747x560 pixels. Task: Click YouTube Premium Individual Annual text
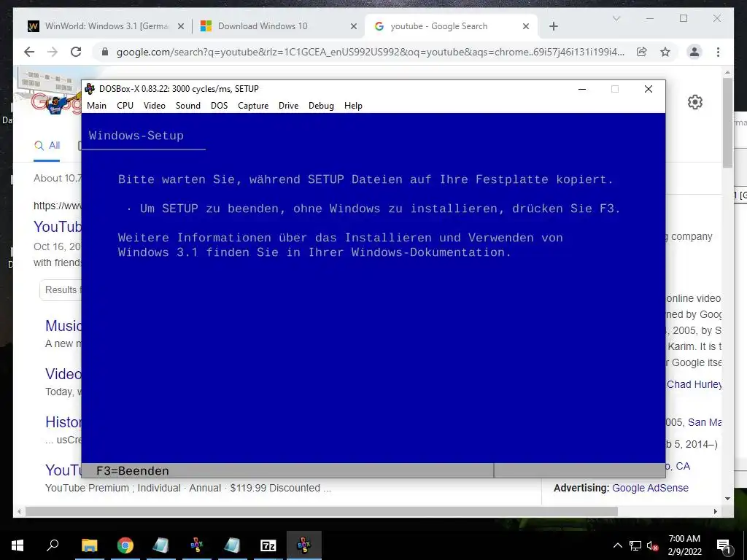[x=188, y=488]
